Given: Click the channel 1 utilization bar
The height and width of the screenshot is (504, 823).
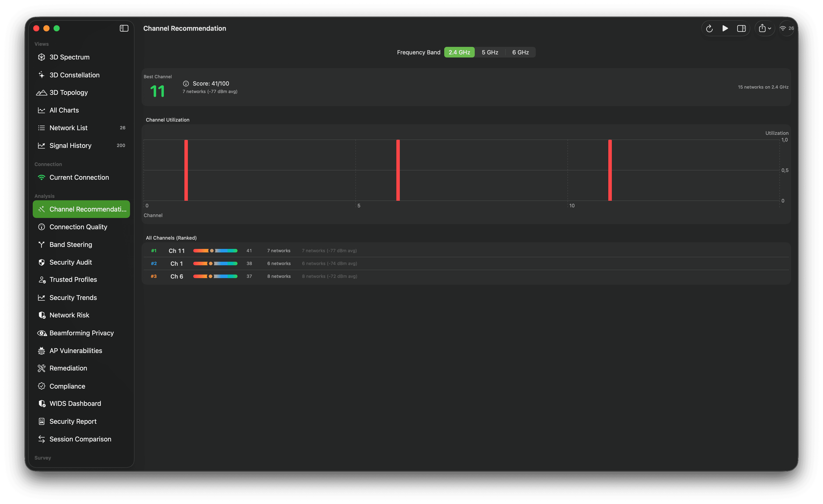Looking at the screenshot, I should point(186,170).
